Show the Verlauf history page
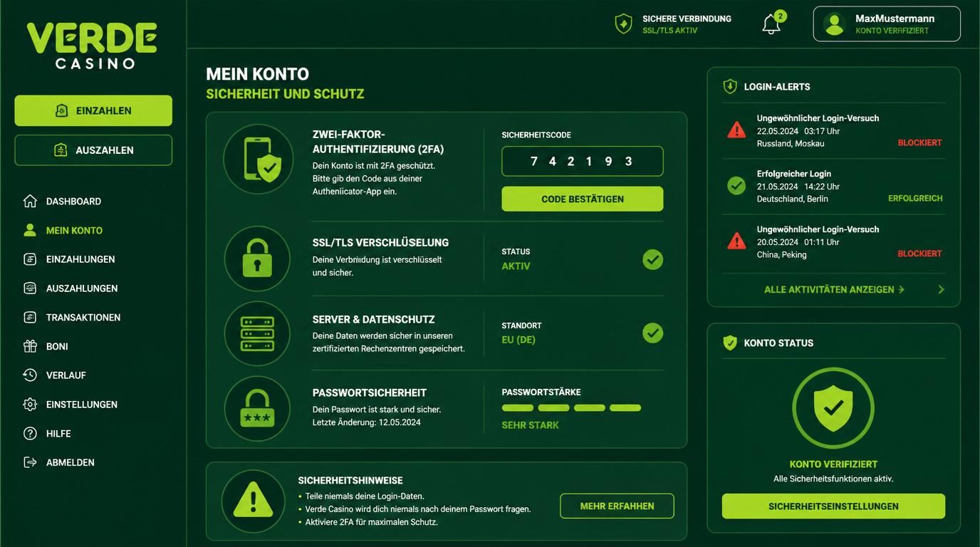The width and height of the screenshot is (980, 547). [54, 375]
